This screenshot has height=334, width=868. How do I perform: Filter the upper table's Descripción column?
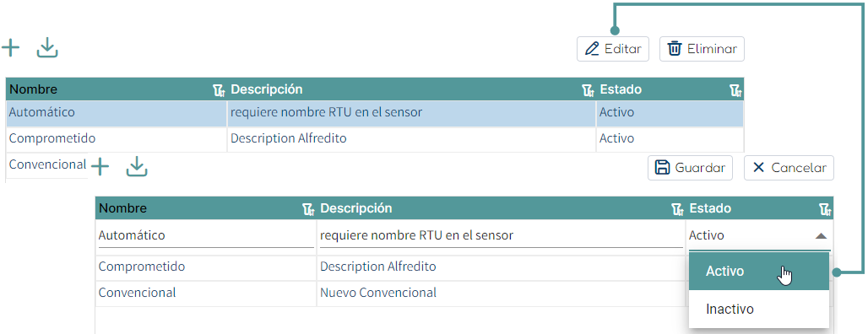pyautogui.click(x=589, y=91)
